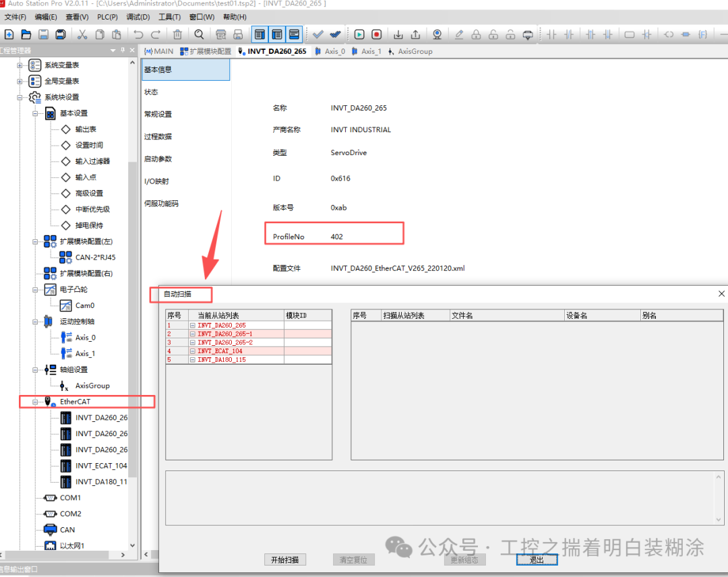The image size is (728, 577).
Task: Click the function block {F} icon
Action: (703, 34)
